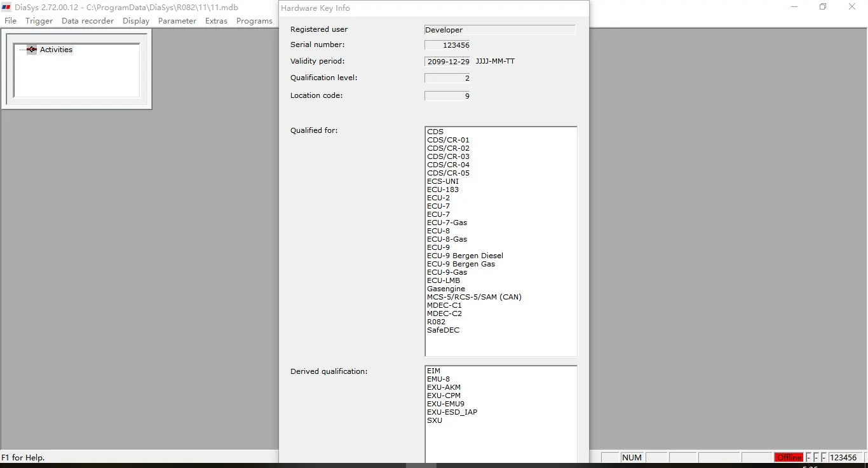Click the red Offline status indicator

pyautogui.click(x=789, y=457)
